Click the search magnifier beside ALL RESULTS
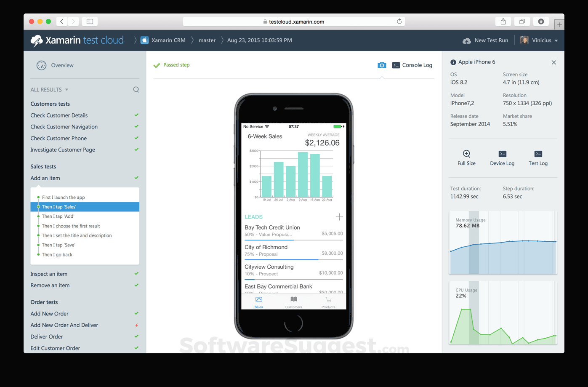This screenshot has height=387, width=588. (x=136, y=89)
